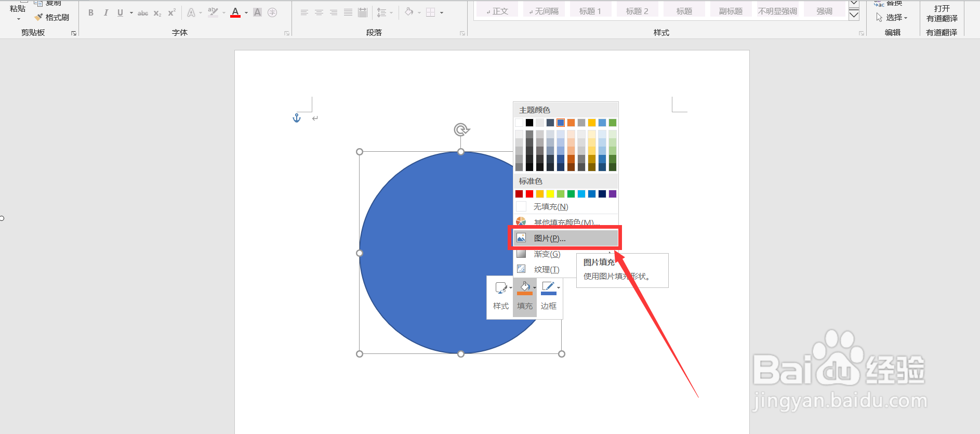Center the text
This screenshot has width=980, height=434.
(319, 12)
